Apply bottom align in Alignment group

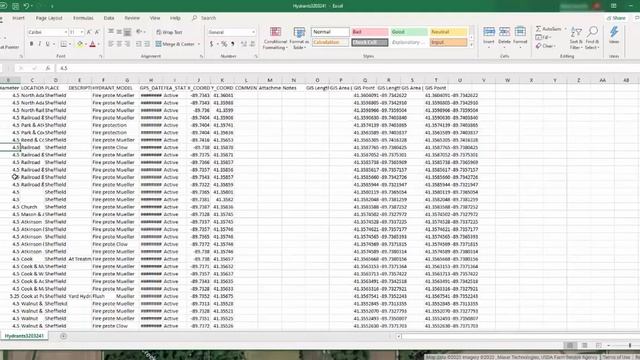click(127, 32)
